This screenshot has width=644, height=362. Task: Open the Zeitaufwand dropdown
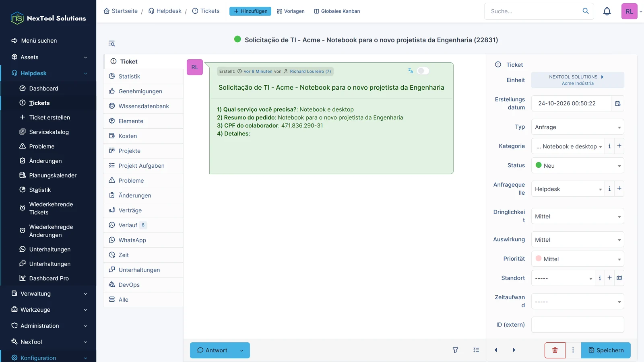[578, 302]
